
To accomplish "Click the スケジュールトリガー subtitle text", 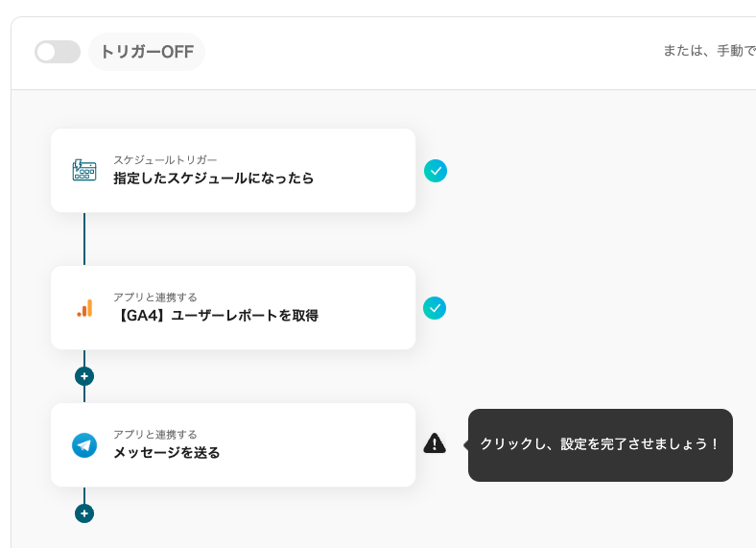I will [x=165, y=159].
